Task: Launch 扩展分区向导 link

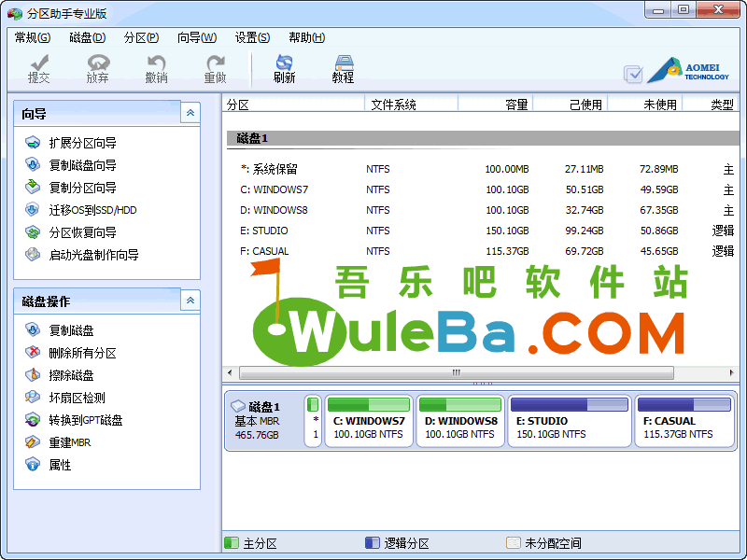Action: click(83, 143)
